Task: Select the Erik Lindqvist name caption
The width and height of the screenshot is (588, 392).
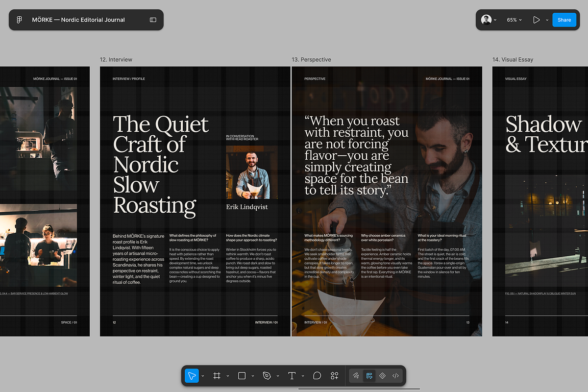Action: pos(247,207)
